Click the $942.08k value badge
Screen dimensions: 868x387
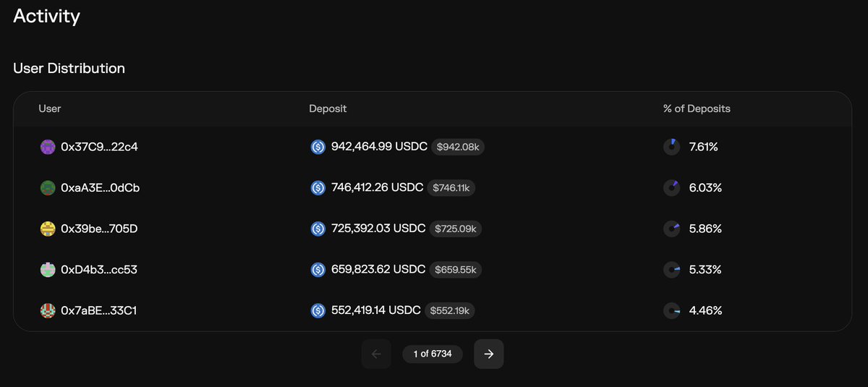458,147
